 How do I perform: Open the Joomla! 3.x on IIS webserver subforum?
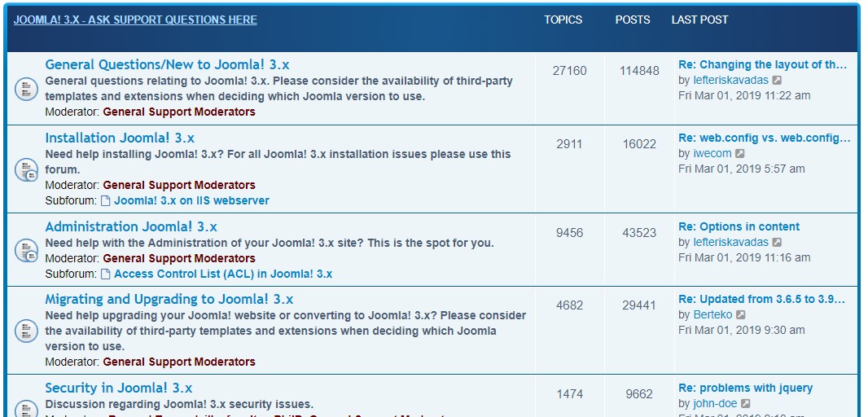click(191, 200)
